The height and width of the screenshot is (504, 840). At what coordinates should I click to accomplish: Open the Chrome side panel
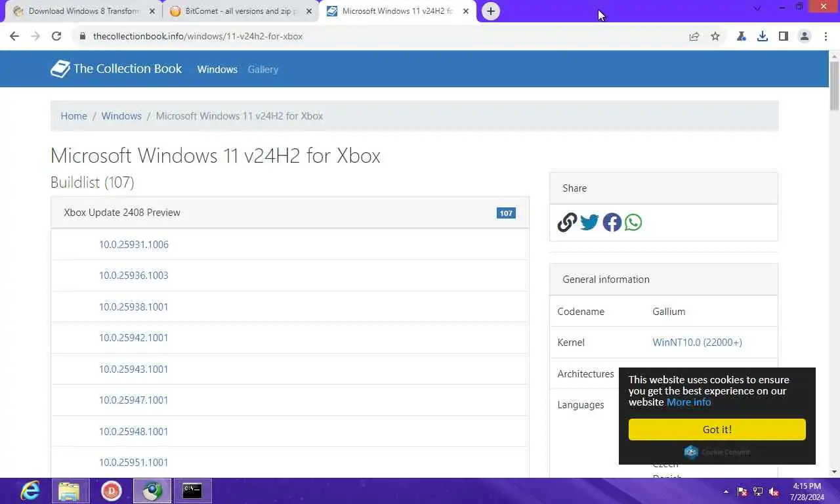coord(784,37)
